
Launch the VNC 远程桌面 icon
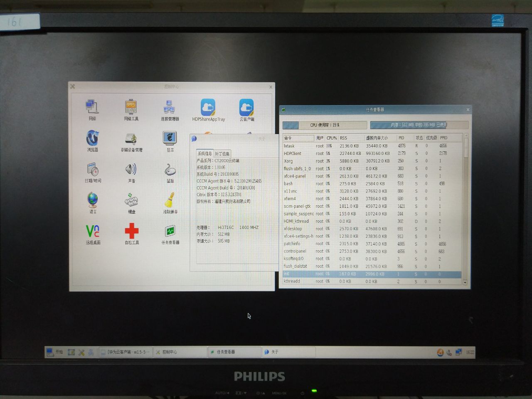click(x=93, y=234)
